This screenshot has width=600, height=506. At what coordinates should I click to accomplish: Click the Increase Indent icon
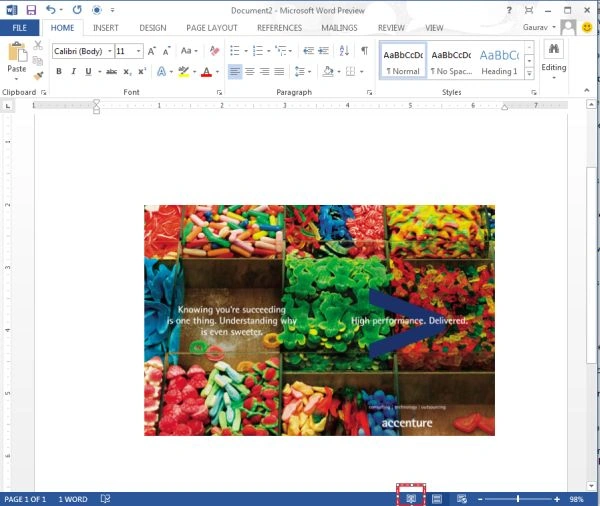point(324,51)
